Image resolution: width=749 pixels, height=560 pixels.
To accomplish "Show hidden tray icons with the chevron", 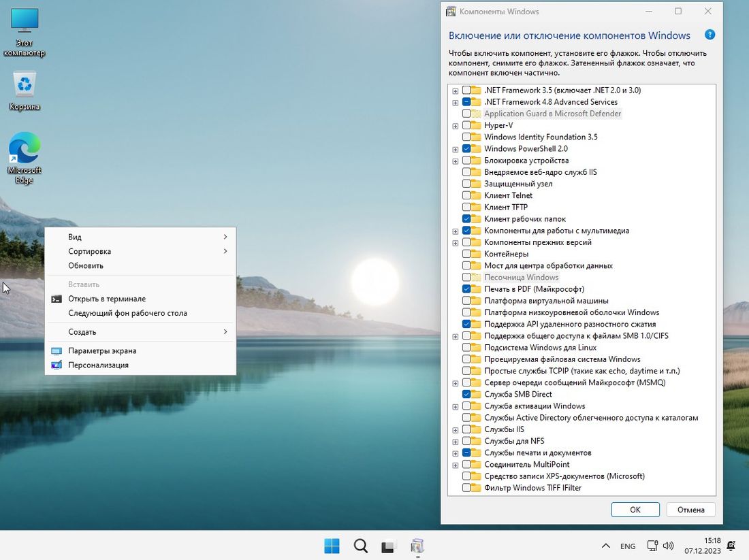I will tap(605, 546).
